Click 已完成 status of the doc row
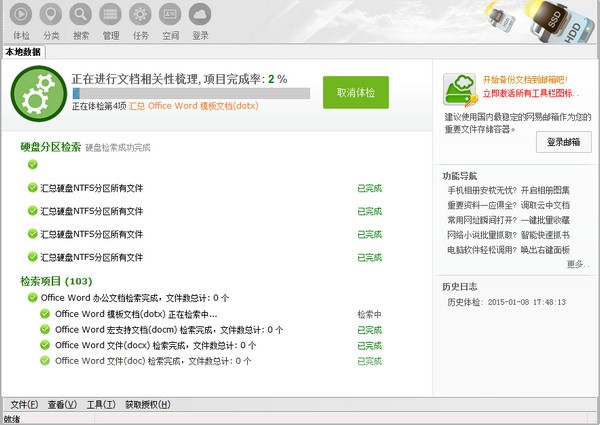Screen dimensions: 600x425 coord(370,361)
